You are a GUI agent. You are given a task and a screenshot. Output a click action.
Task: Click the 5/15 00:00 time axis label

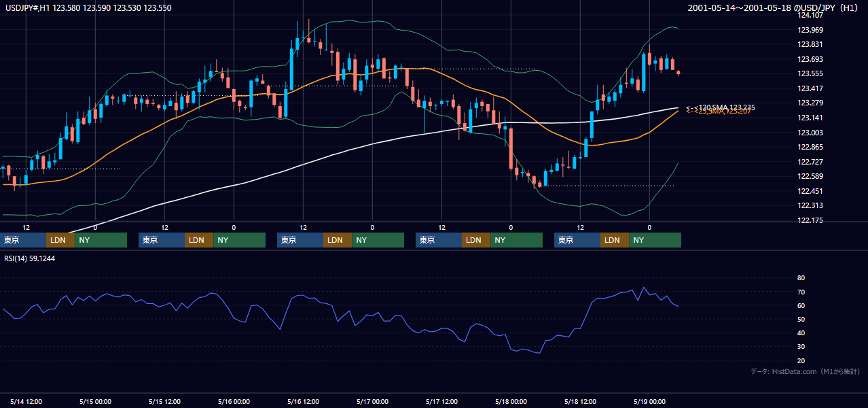(94, 401)
